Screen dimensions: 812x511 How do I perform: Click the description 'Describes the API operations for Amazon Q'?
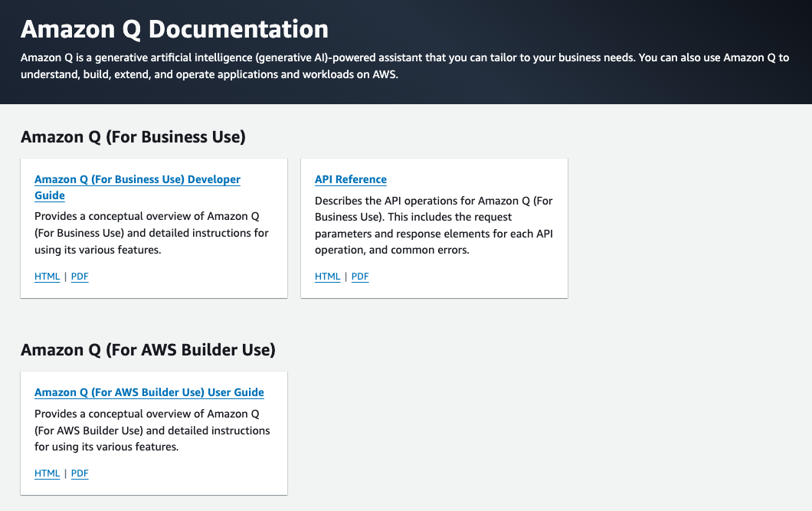pyautogui.click(x=434, y=225)
